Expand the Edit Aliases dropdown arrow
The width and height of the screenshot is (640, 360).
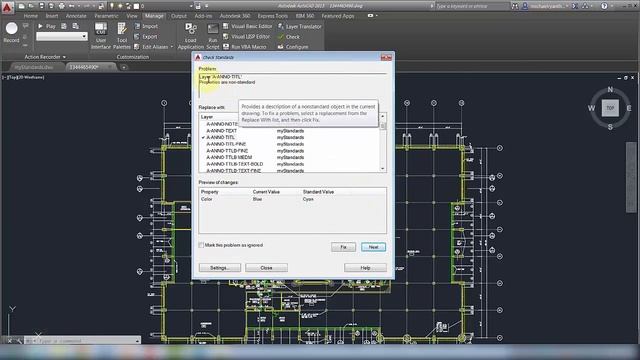(172, 47)
